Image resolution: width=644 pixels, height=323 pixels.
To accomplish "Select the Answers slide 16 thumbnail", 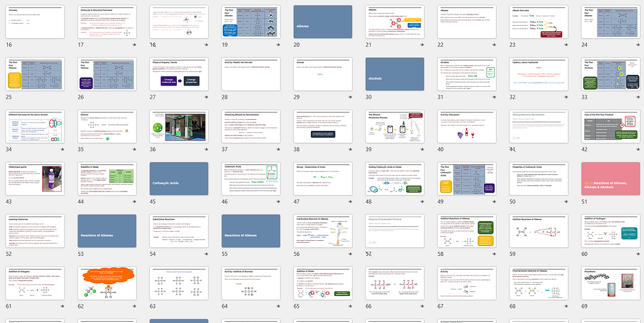I will (35, 22).
